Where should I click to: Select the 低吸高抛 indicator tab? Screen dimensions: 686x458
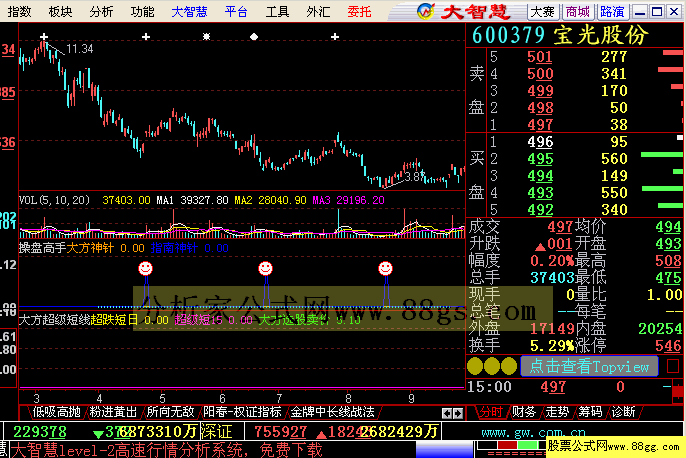56,412
